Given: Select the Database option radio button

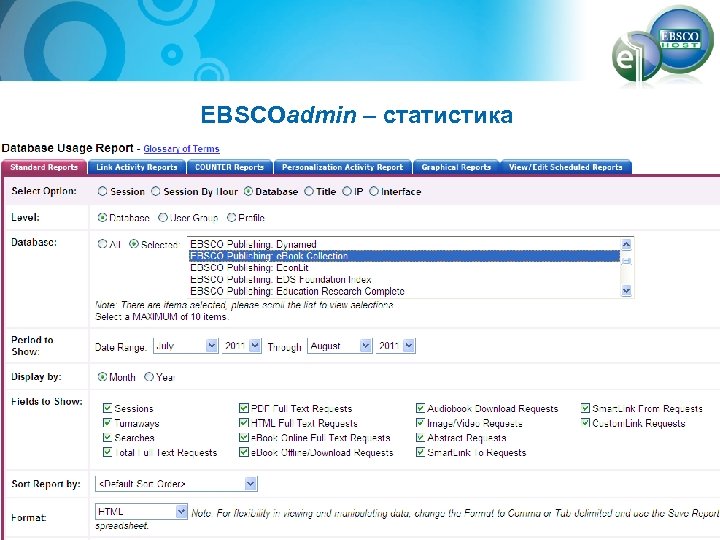Looking at the screenshot, I should pyautogui.click(x=248, y=191).
